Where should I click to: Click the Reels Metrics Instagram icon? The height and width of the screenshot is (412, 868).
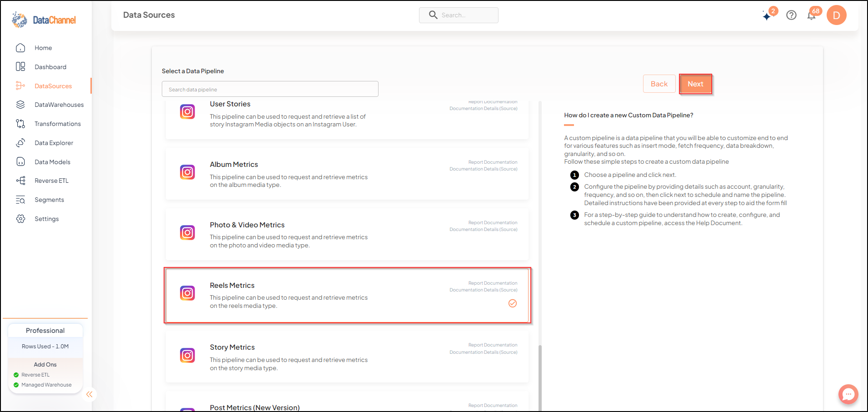pos(187,293)
